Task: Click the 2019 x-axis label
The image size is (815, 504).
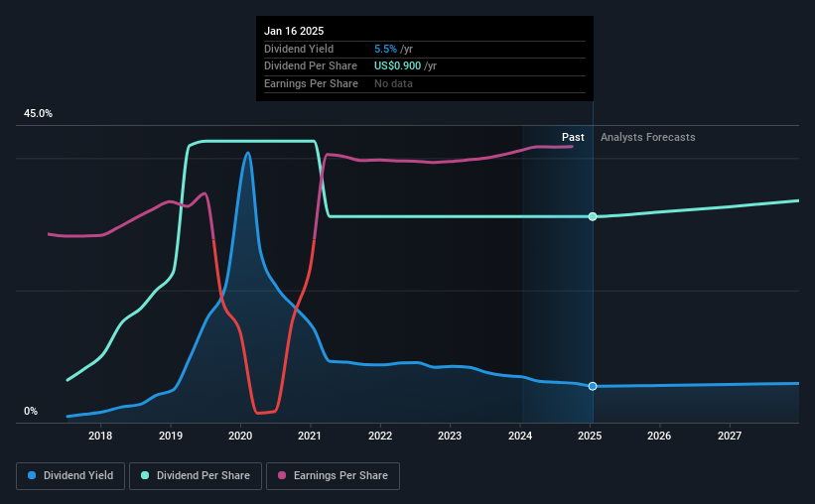Action: (x=171, y=436)
